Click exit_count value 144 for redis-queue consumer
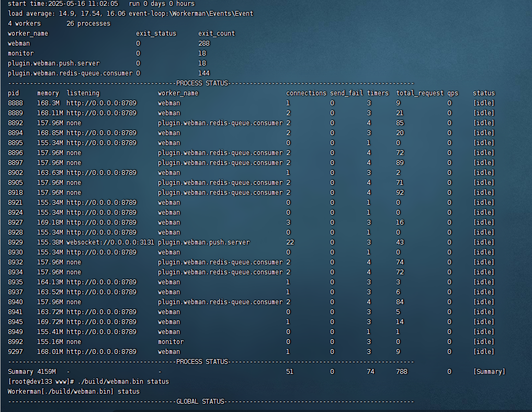The height and width of the screenshot is (412, 532). [204, 73]
